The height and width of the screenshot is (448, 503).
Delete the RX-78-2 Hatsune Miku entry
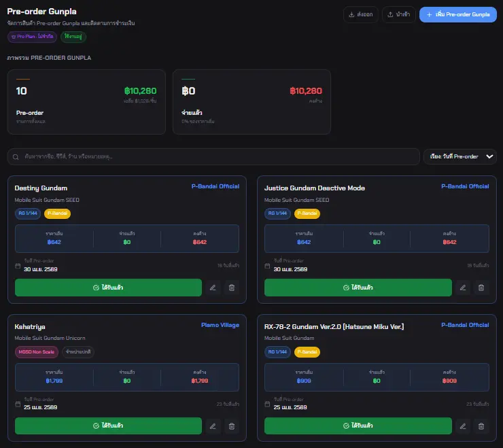point(481,426)
